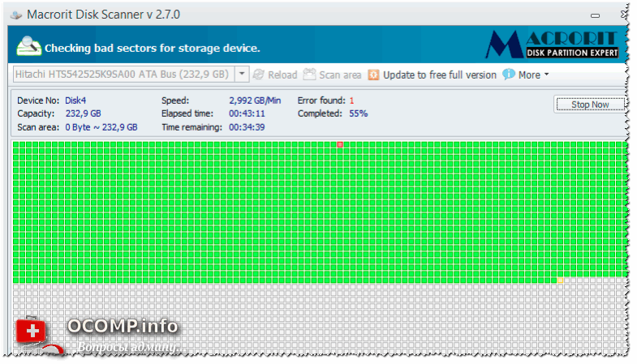Screen dimensions: 637x364
Task: Select the Device No Disk4 value
Action: 75,101
